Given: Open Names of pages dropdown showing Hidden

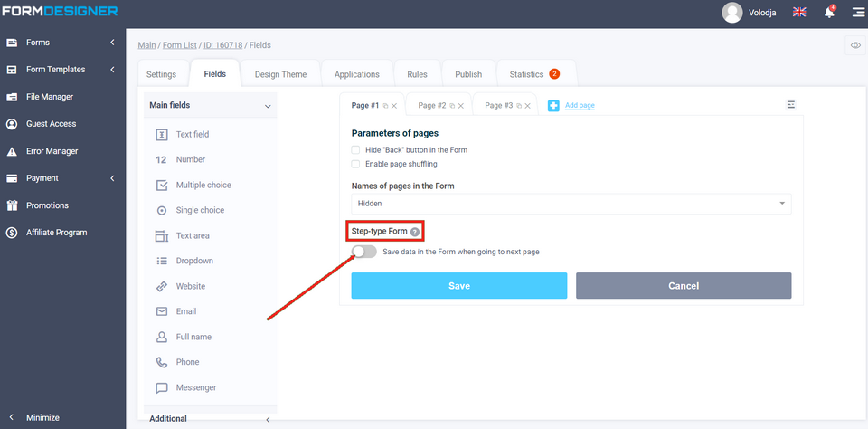Looking at the screenshot, I should (x=571, y=204).
